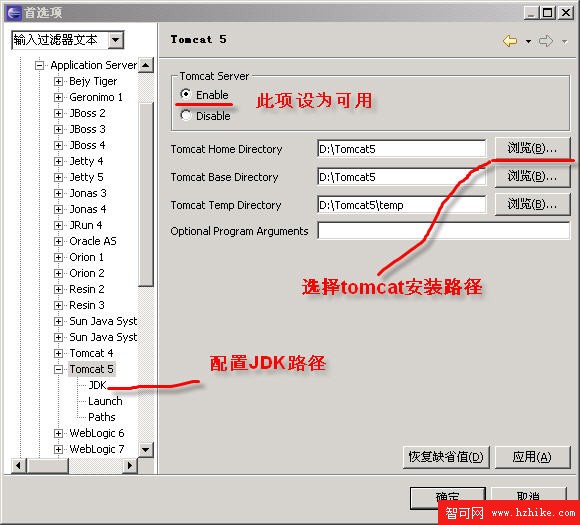Click the tree horizontal scroll right arrow
The image size is (580, 525).
point(130,465)
